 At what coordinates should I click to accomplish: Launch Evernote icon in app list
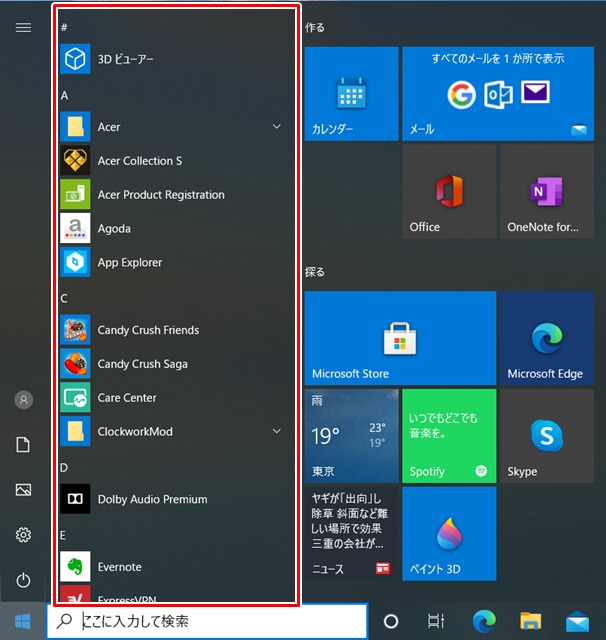pos(75,567)
